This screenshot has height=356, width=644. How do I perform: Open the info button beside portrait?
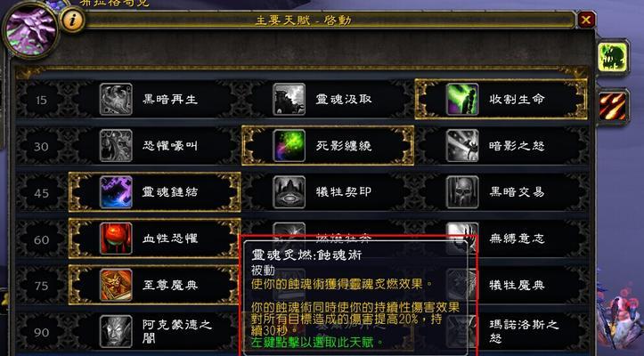[73, 20]
